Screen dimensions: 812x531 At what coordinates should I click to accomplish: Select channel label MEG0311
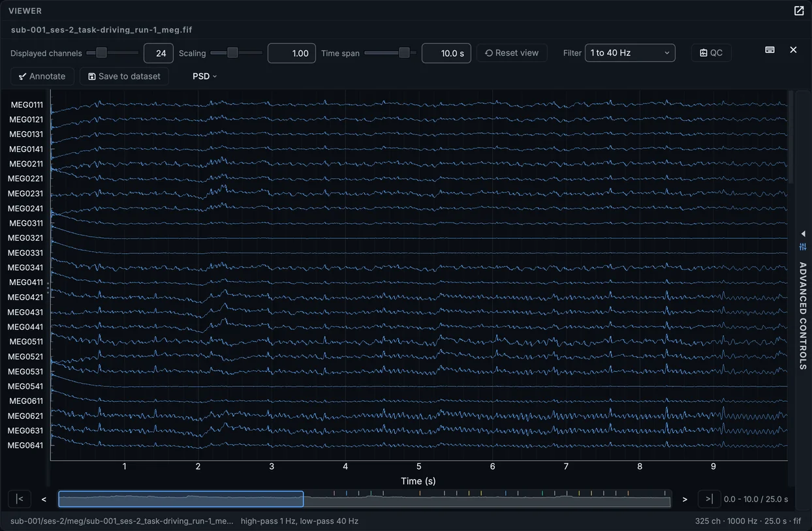[x=27, y=223]
